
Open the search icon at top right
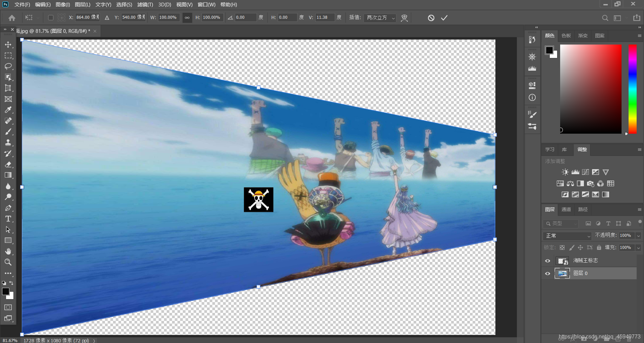(605, 18)
